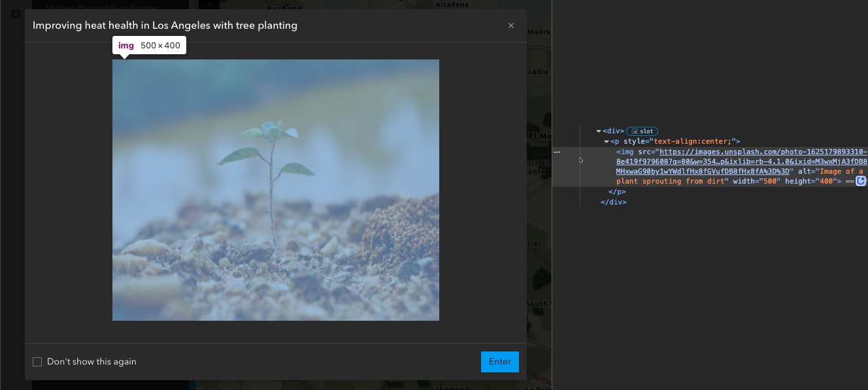This screenshot has height=390, width=868.
Task: Collapse the text-align:center paragraph node
Action: tap(607, 140)
